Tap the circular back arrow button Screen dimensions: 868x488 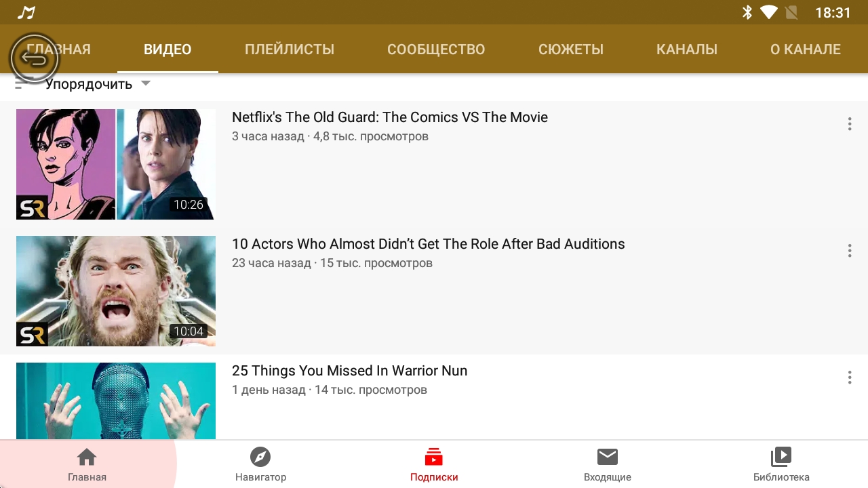point(35,59)
